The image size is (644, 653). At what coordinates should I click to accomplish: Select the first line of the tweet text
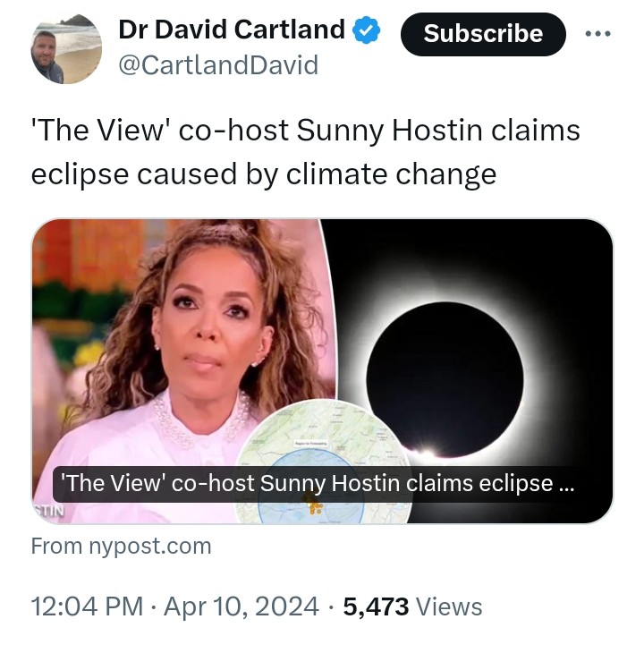[x=305, y=131]
